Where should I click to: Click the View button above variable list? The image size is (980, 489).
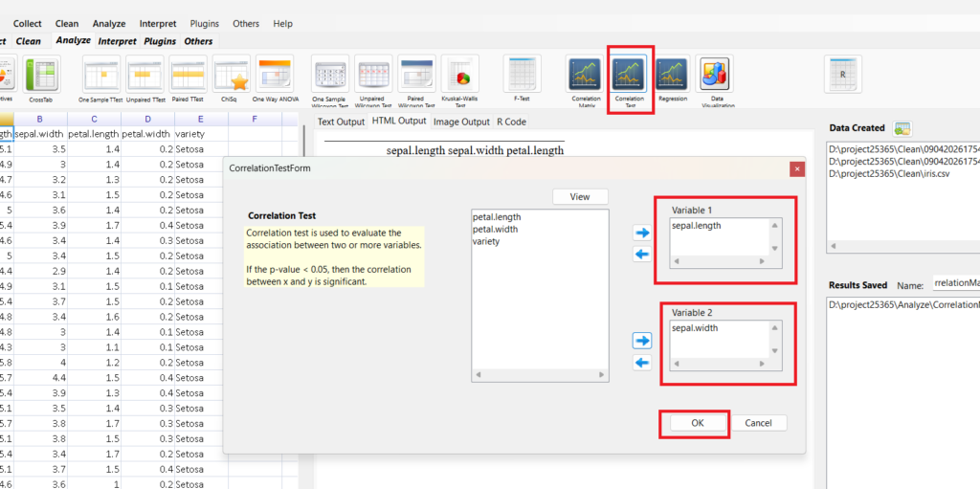(x=580, y=196)
